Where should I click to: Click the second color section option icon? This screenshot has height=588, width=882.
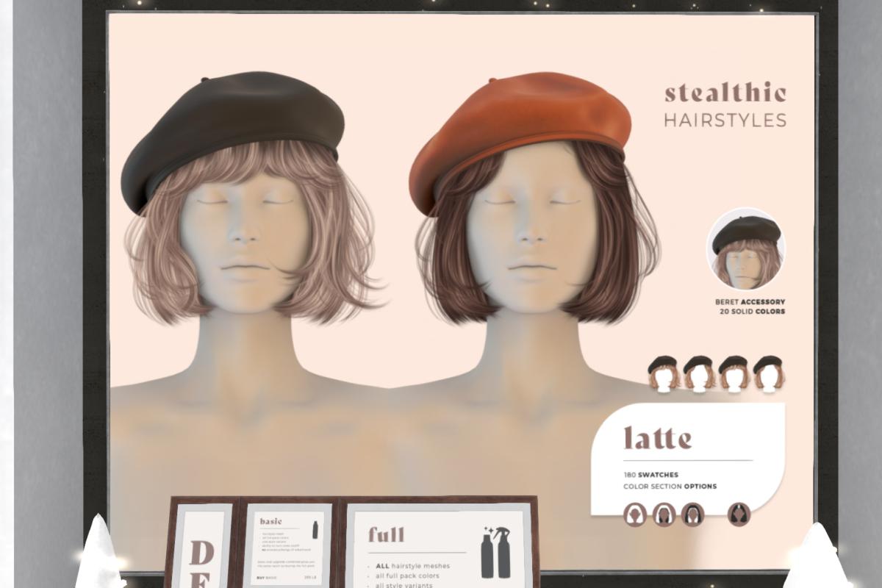tap(664, 514)
